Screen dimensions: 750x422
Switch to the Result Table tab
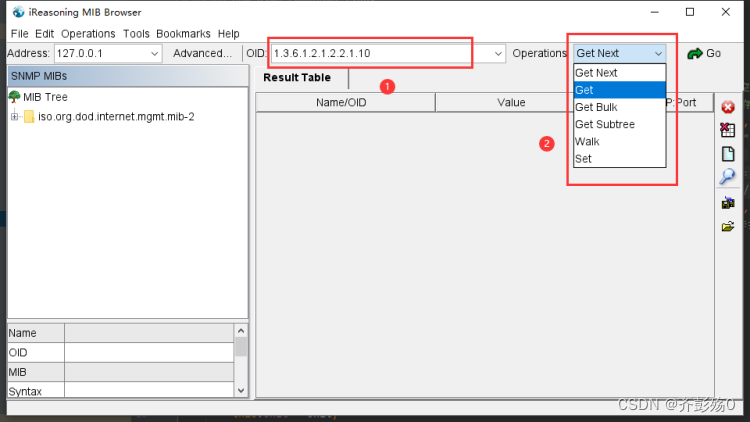click(297, 78)
